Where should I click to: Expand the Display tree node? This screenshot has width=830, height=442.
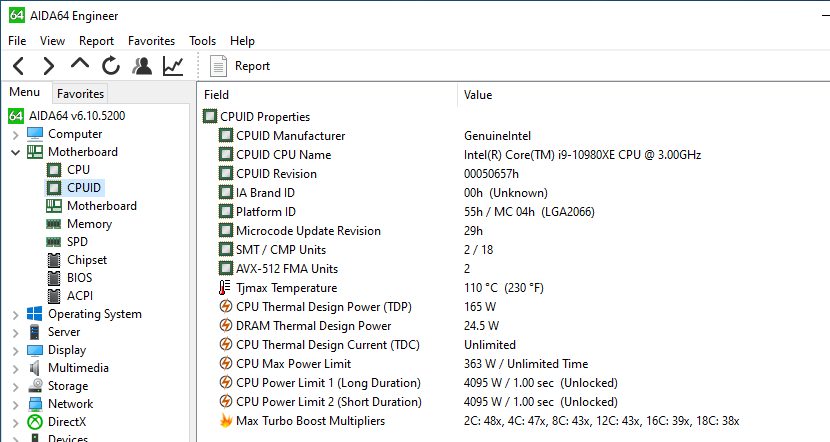click(15, 351)
